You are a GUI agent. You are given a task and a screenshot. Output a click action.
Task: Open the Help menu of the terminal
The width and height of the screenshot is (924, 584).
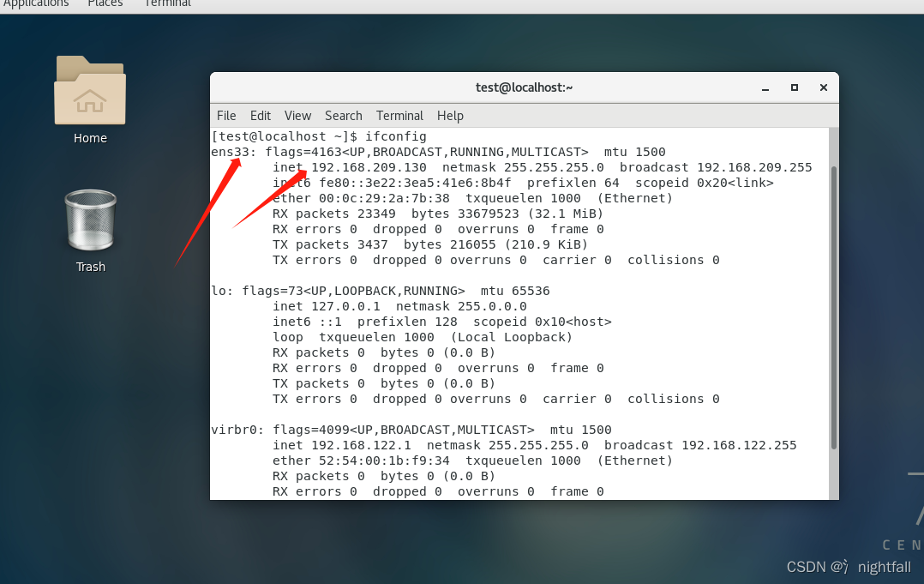click(450, 116)
